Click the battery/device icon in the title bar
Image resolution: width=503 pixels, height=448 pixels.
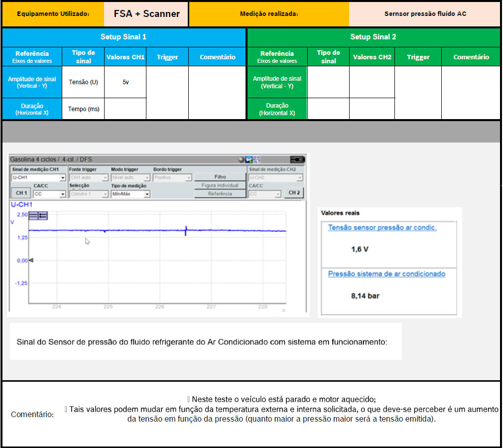297,159
